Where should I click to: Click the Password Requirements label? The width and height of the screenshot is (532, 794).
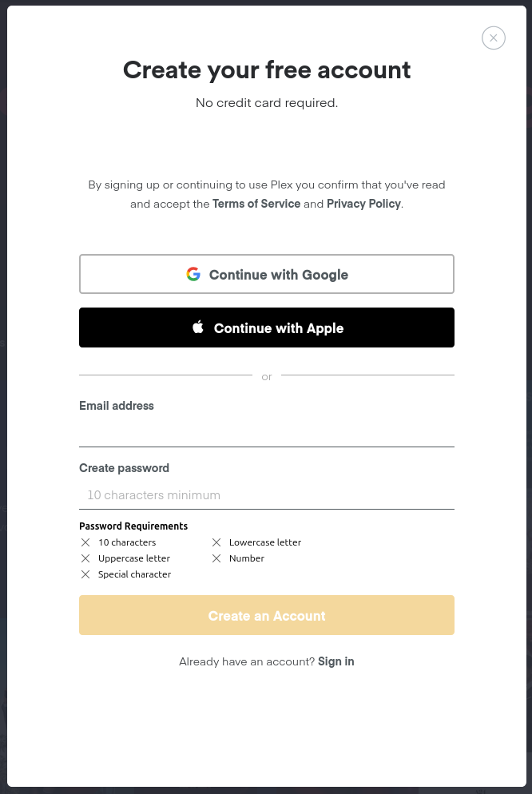133,526
